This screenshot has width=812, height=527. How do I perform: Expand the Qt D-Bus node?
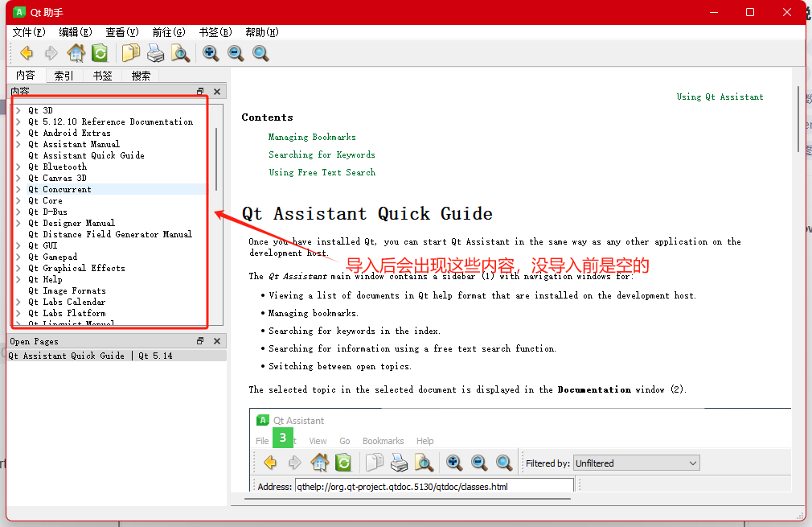(x=18, y=212)
